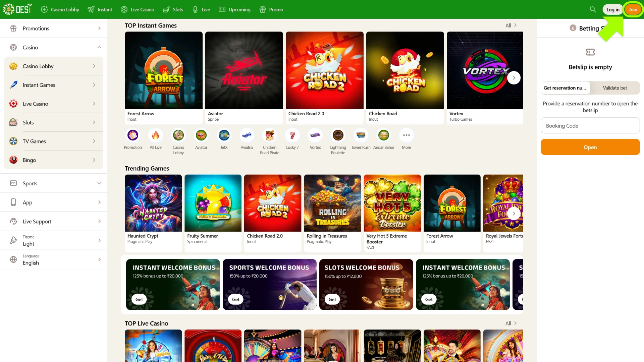This screenshot has height=362, width=644.
Task: Click the search magnifier icon
Action: pyautogui.click(x=592, y=9)
